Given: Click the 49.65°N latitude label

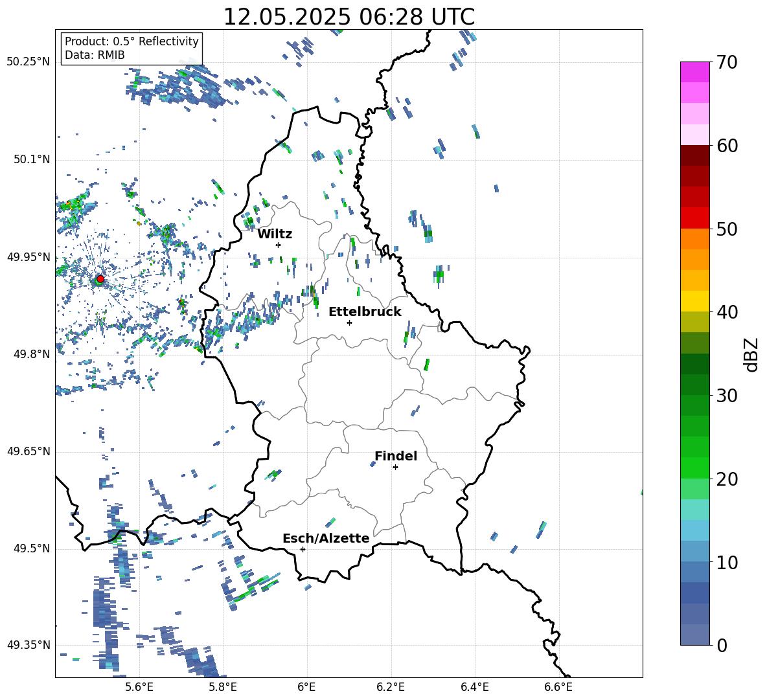Looking at the screenshot, I should click(x=29, y=451).
